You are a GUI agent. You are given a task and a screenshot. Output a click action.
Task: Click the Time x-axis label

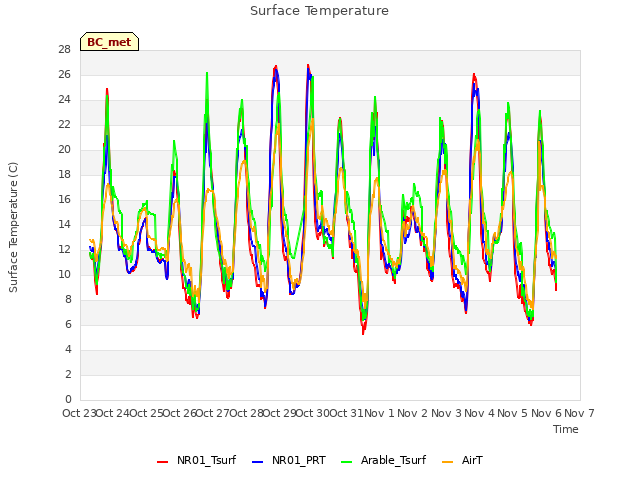tap(566, 429)
